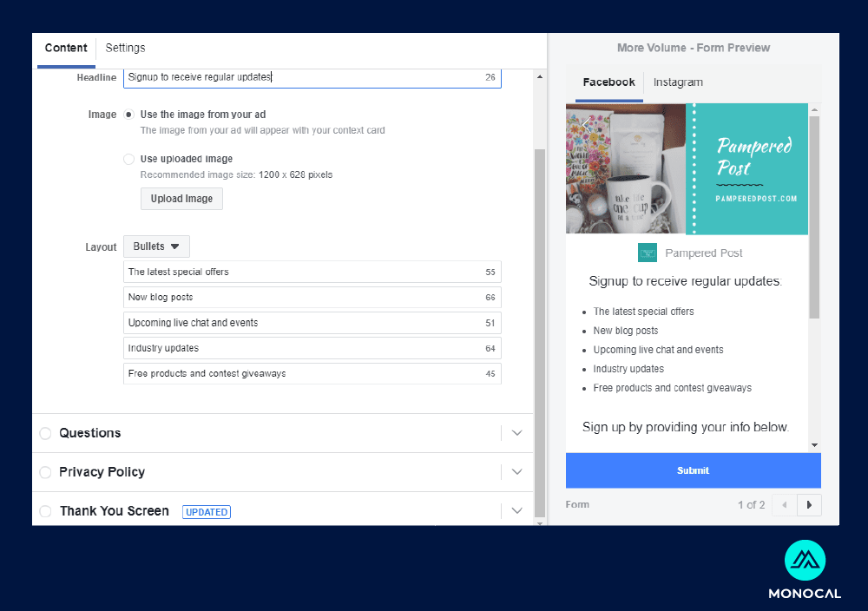Expand the Questions section chevron
The image size is (868, 611).
(517, 433)
